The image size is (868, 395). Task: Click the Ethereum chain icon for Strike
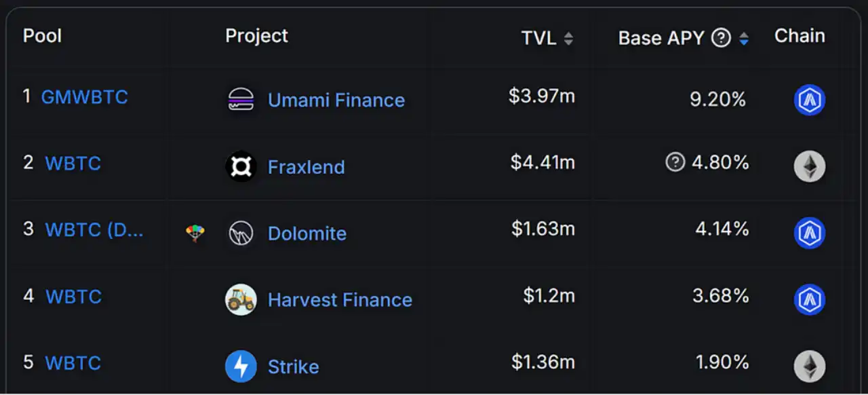pos(809,366)
